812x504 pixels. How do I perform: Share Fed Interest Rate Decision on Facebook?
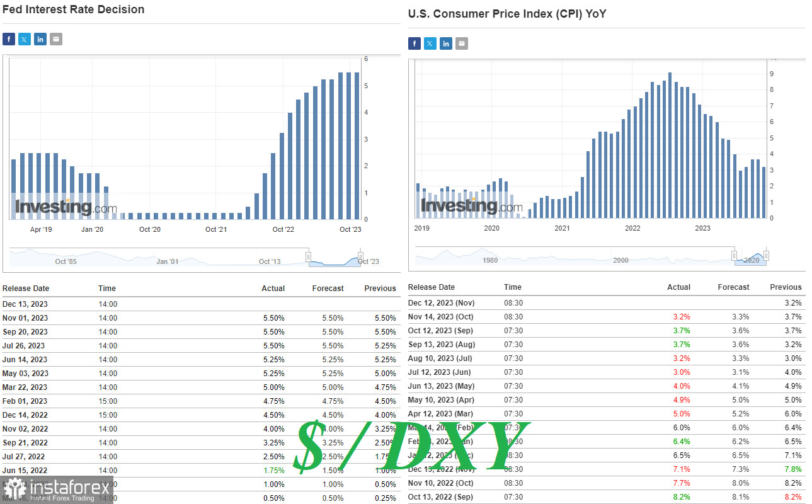point(9,39)
